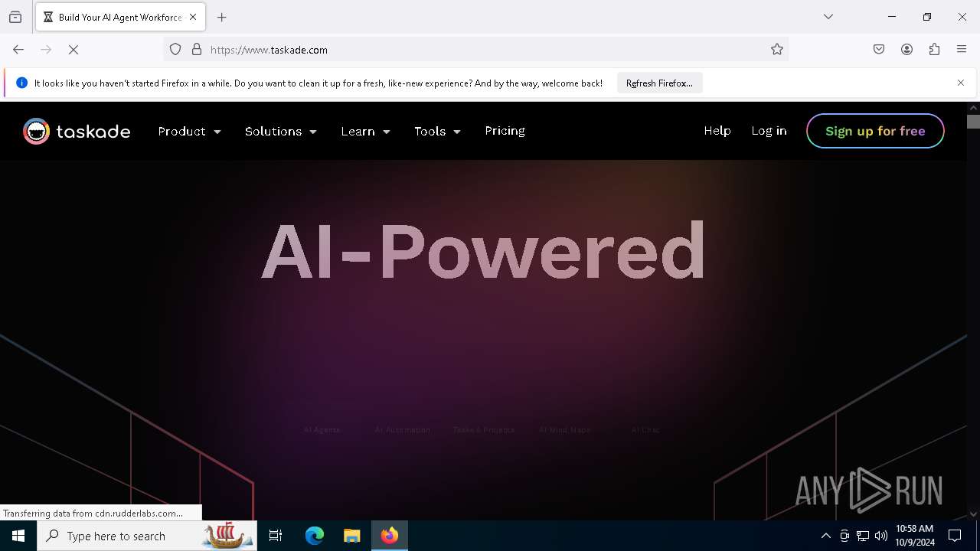Click the Firefox taskbar icon

coord(390,536)
